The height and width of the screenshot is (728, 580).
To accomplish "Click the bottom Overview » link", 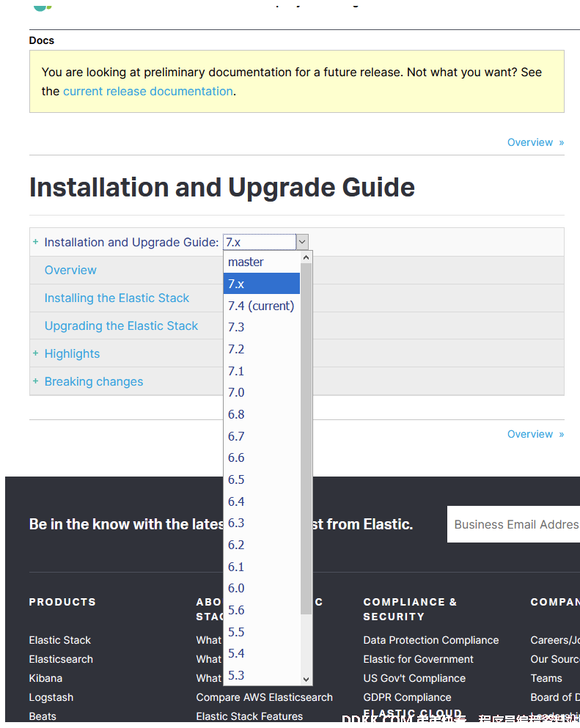I will pos(535,433).
